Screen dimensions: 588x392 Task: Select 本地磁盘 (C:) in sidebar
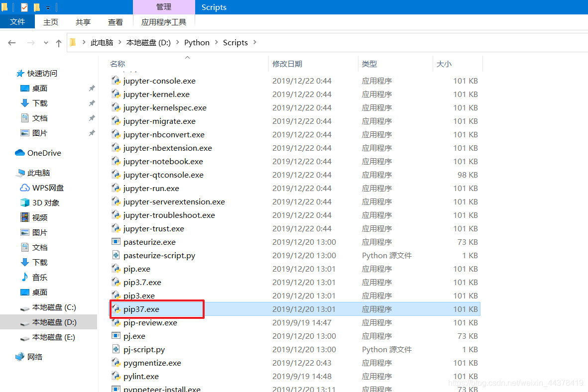pos(54,307)
